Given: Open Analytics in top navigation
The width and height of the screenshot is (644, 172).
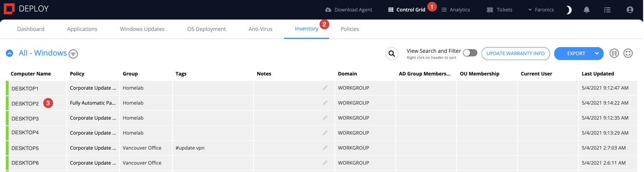Looking at the screenshot, I should 455,10.
